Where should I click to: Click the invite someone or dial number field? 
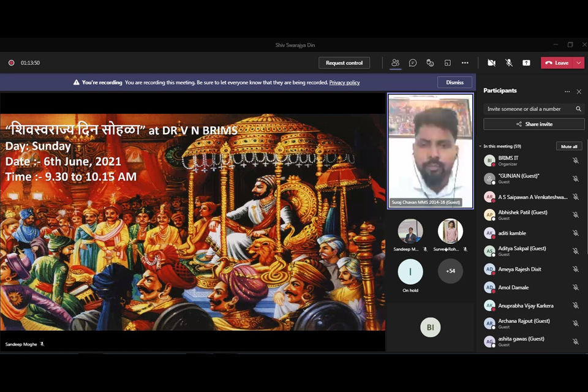tap(534, 109)
